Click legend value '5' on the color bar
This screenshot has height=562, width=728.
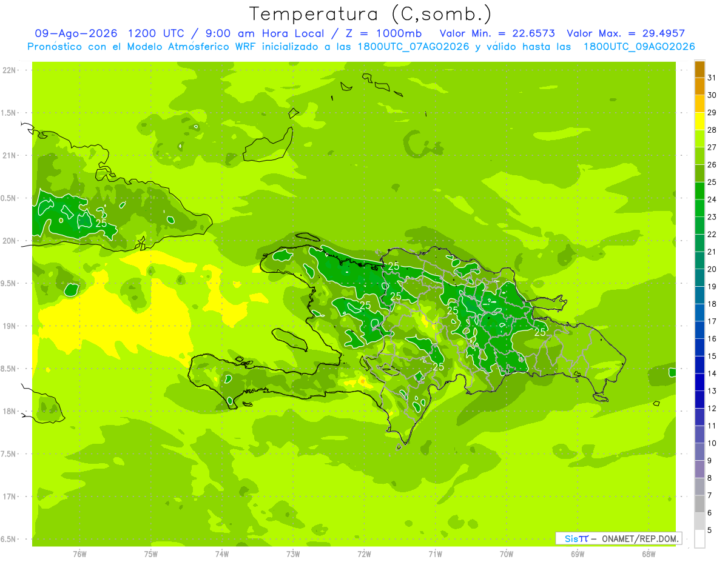710,530
